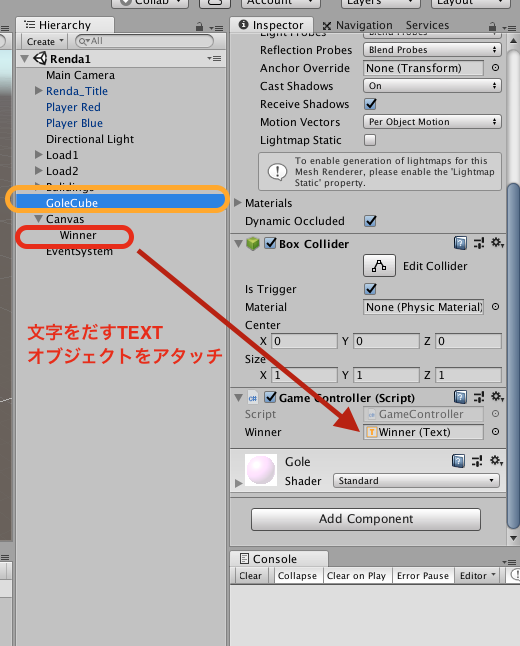Enable Lightmap Static checkbox
520x646 pixels.
[370, 140]
